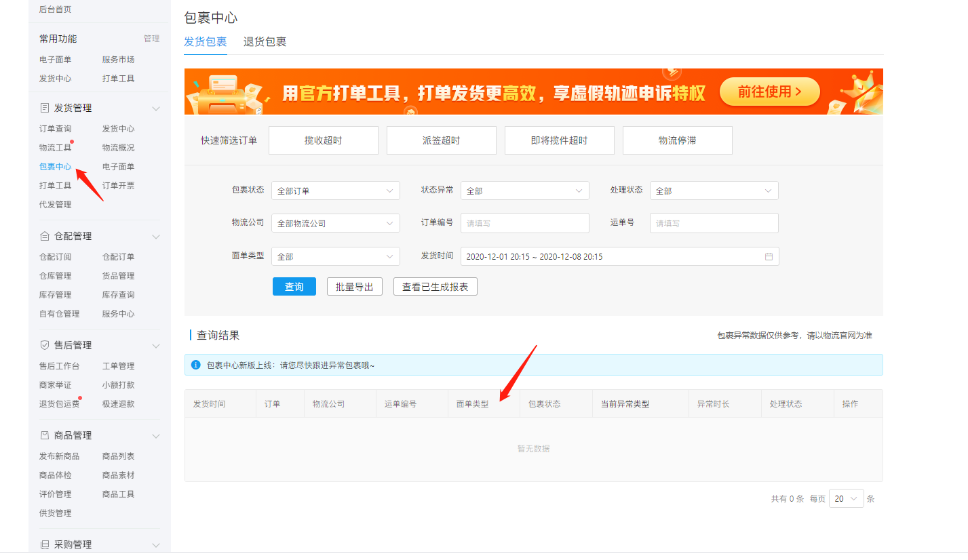The height and width of the screenshot is (560, 968).
Task: Click the 前往使用 banner button
Action: tap(770, 92)
